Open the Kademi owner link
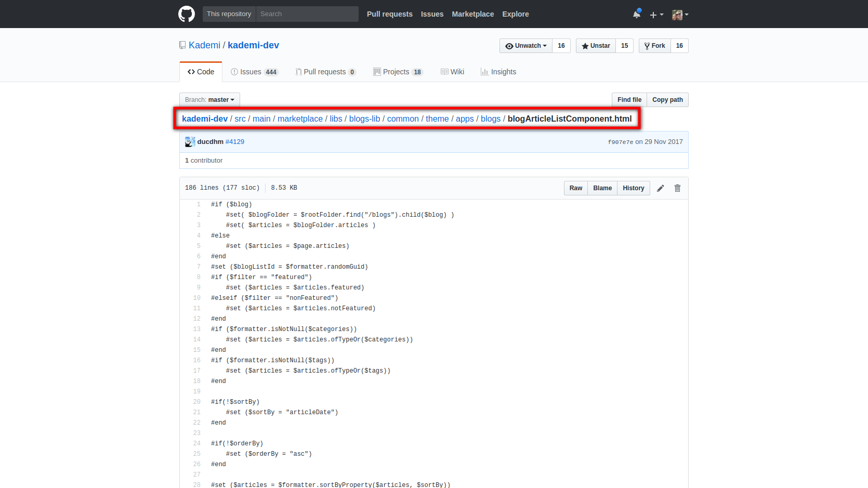The image size is (868, 488). click(x=204, y=45)
